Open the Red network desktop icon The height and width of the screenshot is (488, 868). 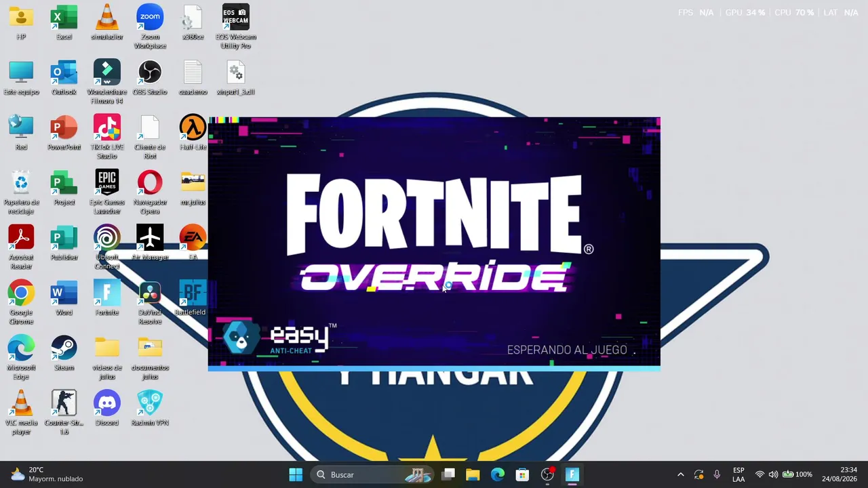21,133
